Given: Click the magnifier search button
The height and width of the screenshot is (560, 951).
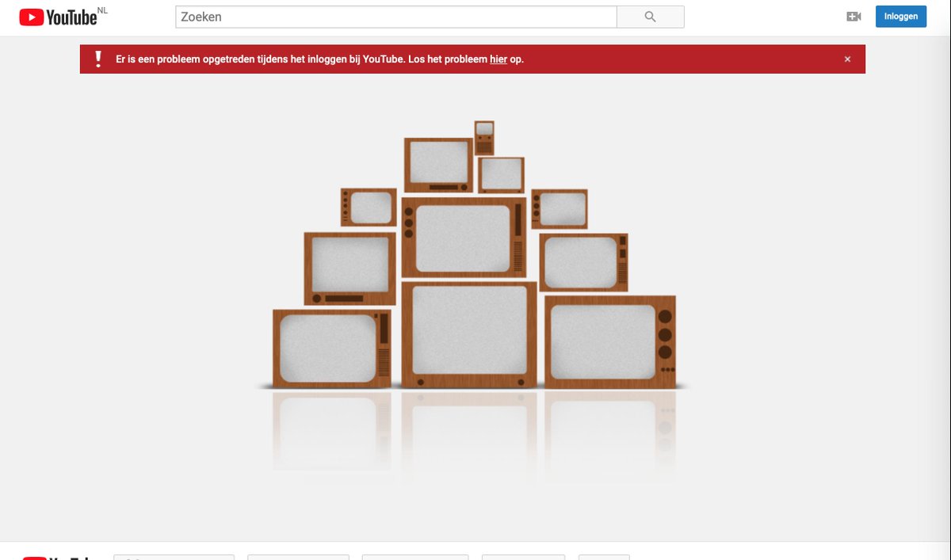Looking at the screenshot, I should tap(651, 17).
